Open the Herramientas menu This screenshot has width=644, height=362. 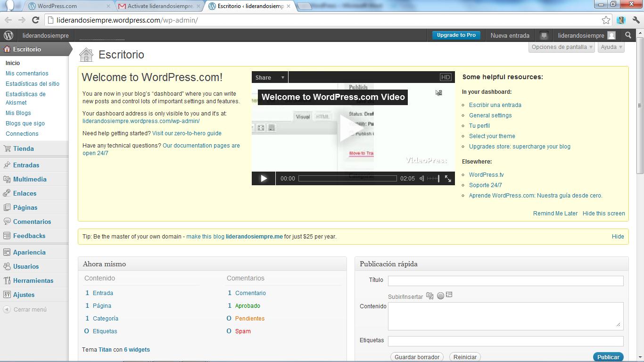coord(33,280)
